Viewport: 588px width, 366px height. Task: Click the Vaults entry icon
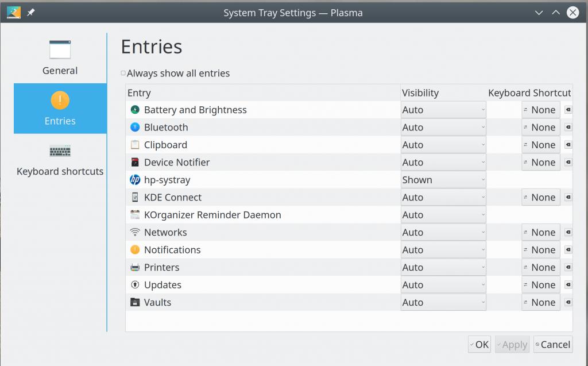[135, 302]
